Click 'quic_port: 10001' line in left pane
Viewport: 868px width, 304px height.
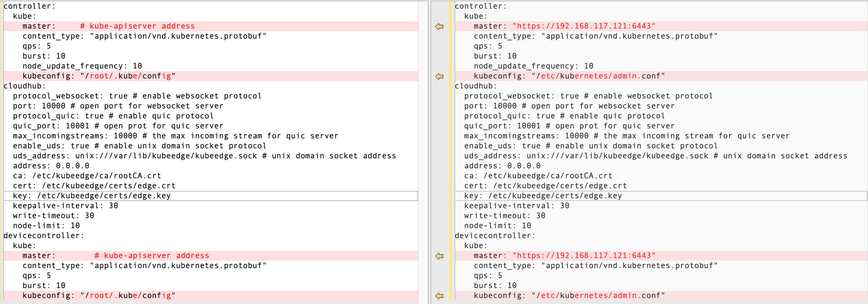118,126
